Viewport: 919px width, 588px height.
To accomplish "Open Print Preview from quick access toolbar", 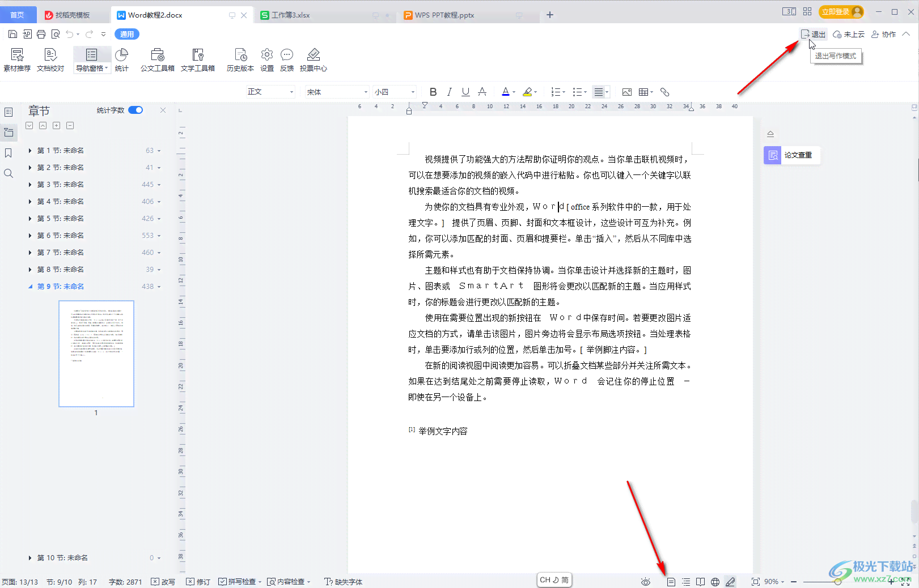I will [56, 34].
